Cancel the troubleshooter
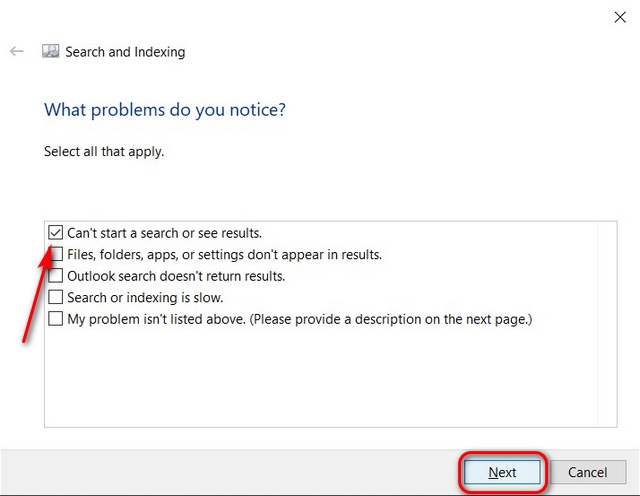 coord(587,472)
